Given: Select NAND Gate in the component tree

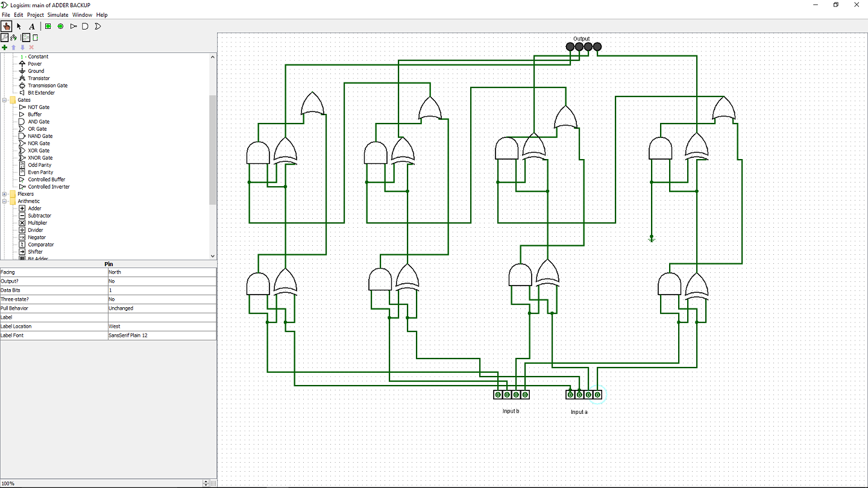Looking at the screenshot, I should click(x=40, y=136).
